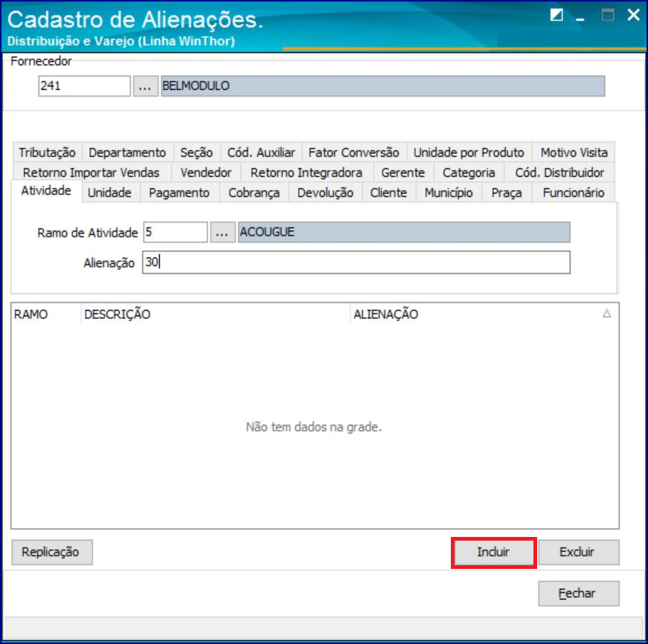
Task: Switch to the Categoria tab
Action: (469, 173)
